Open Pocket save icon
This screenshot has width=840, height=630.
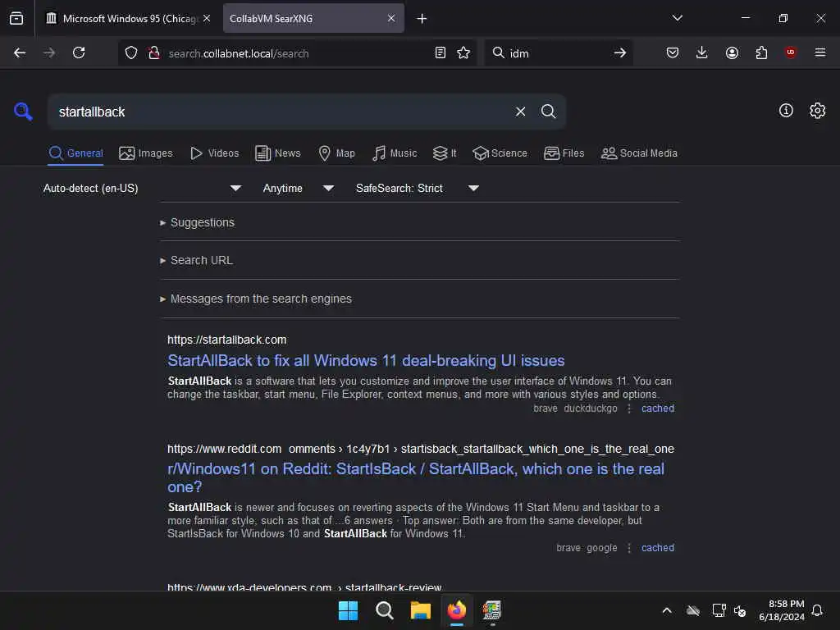click(x=673, y=52)
